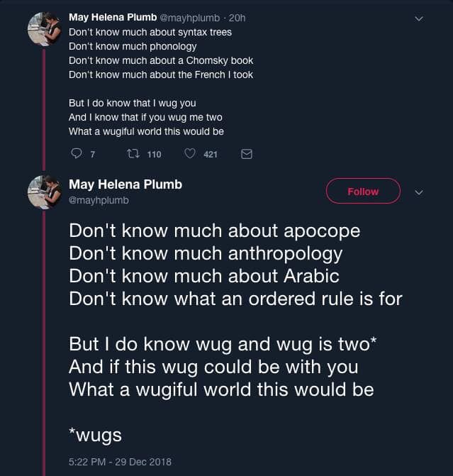
Task: Expand the chevron beside the Follow button
Action: pyautogui.click(x=418, y=192)
